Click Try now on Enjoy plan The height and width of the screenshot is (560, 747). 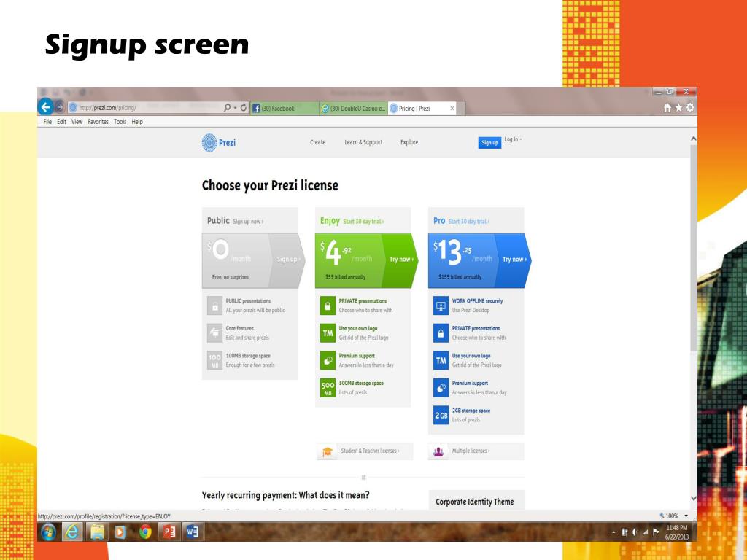tap(401, 260)
